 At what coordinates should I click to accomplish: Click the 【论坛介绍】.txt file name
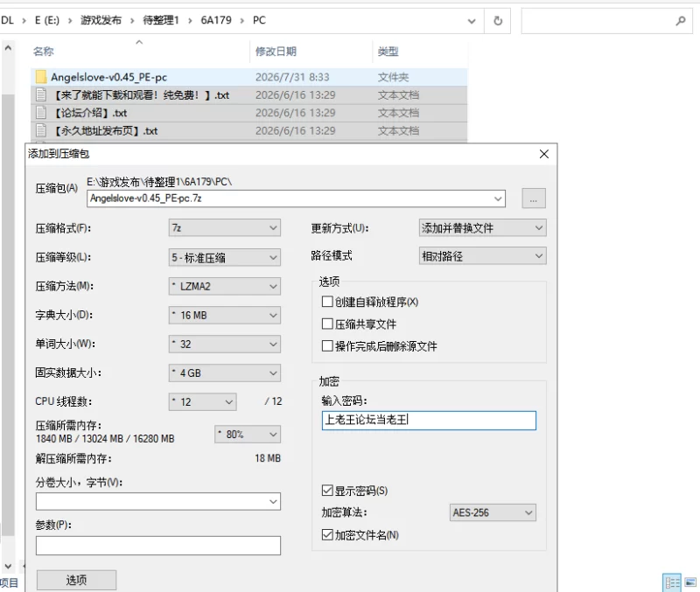[x=91, y=113]
